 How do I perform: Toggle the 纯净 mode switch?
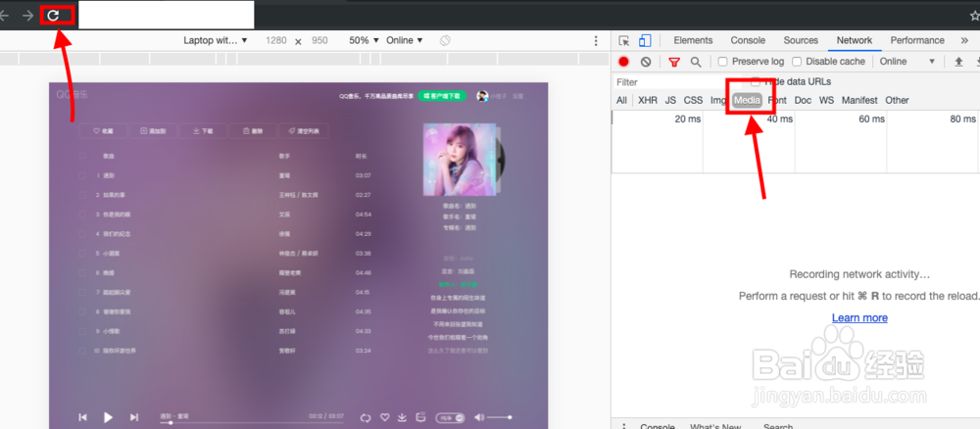[451, 417]
